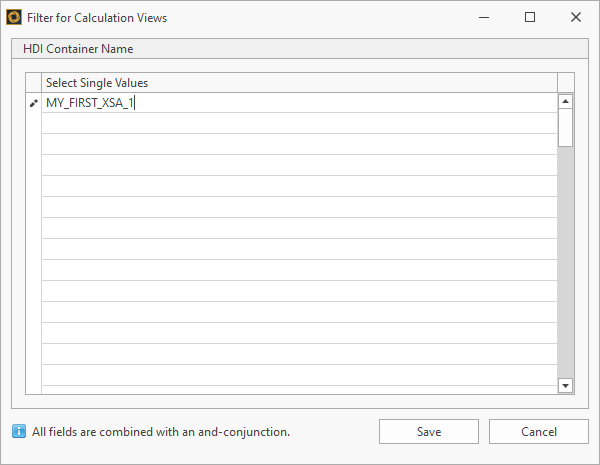
Task: Cancel the filter dialog
Action: [538, 432]
